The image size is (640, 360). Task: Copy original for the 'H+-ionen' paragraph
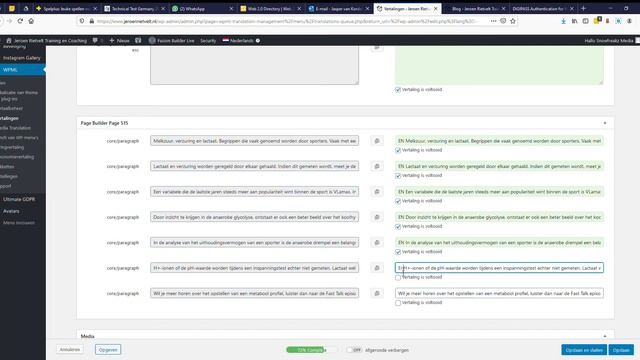pos(377,268)
